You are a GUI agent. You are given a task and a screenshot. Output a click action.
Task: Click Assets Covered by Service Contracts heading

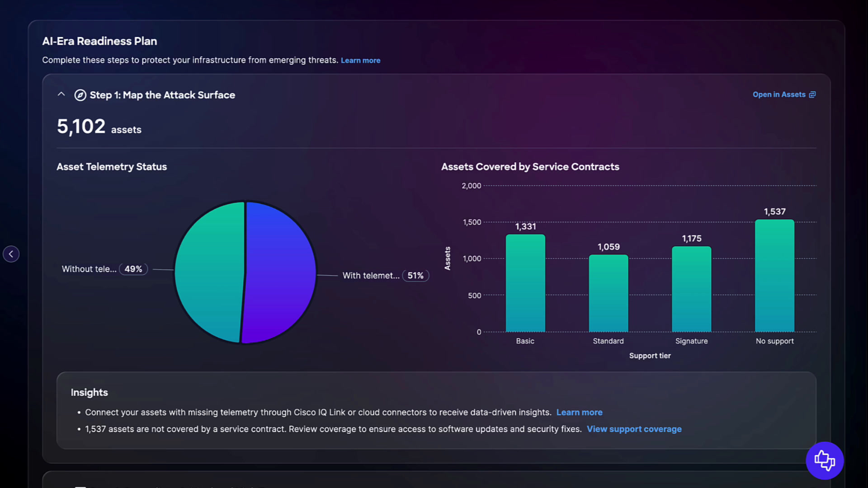pos(530,167)
